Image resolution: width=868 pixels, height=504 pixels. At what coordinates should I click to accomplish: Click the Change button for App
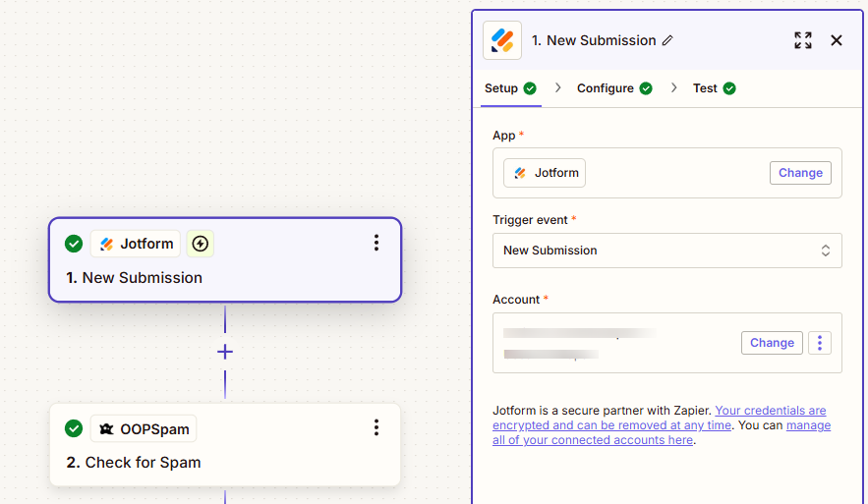(800, 173)
